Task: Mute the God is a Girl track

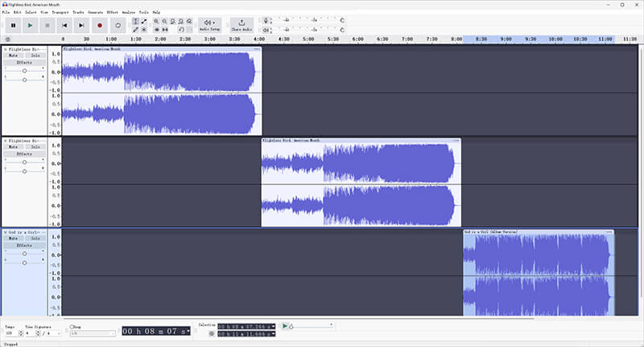Action: click(14, 238)
